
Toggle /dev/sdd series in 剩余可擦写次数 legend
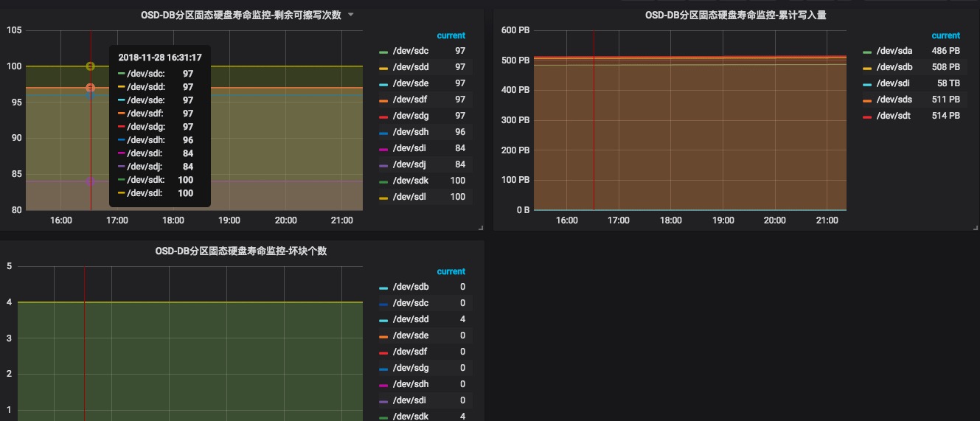[x=410, y=67]
